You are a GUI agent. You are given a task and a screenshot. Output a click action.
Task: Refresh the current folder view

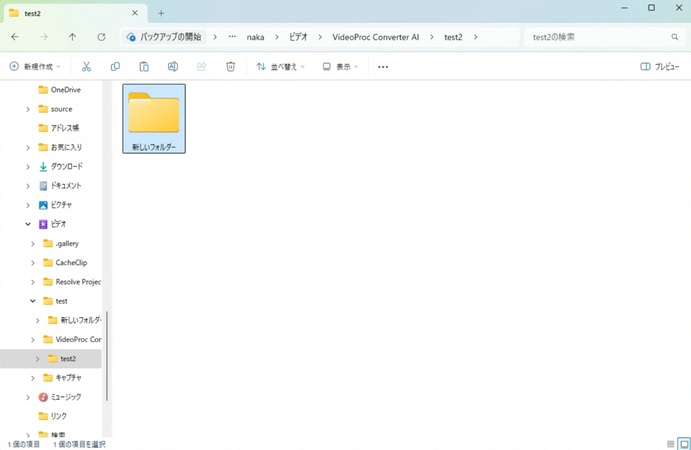click(x=101, y=37)
